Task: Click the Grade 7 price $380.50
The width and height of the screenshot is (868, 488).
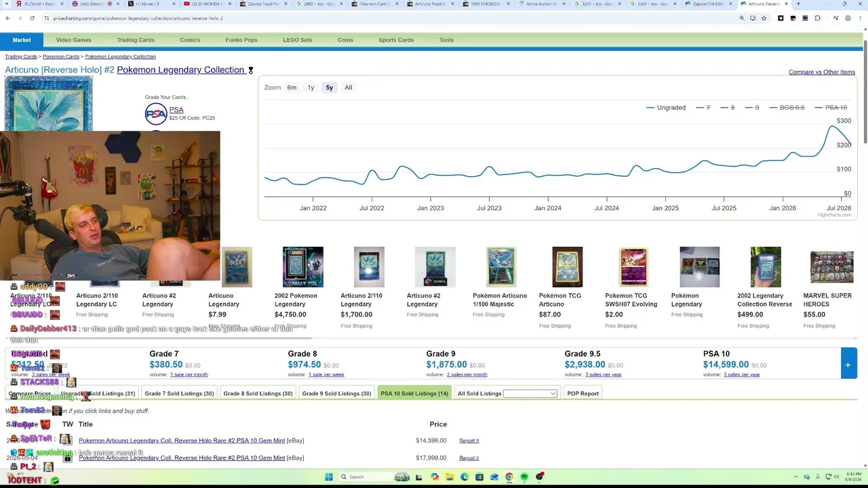Action: pyautogui.click(x=165, y=365)
